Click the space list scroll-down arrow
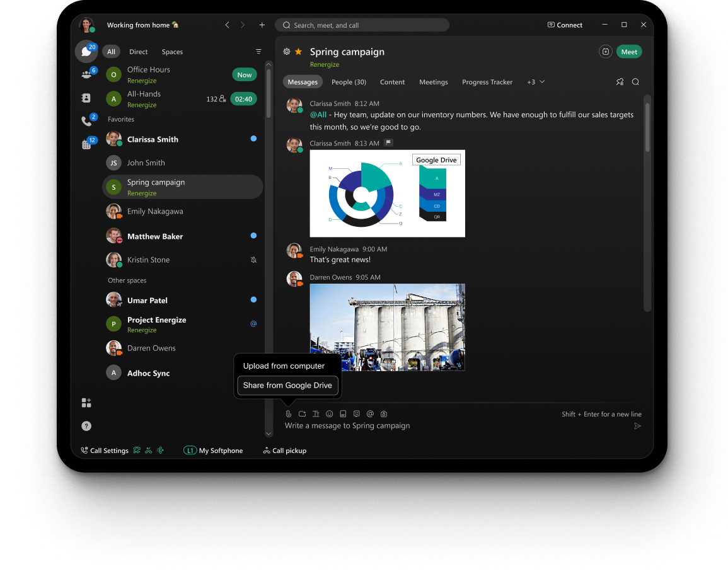Screen dimensions: 728x586 point(269,434)
